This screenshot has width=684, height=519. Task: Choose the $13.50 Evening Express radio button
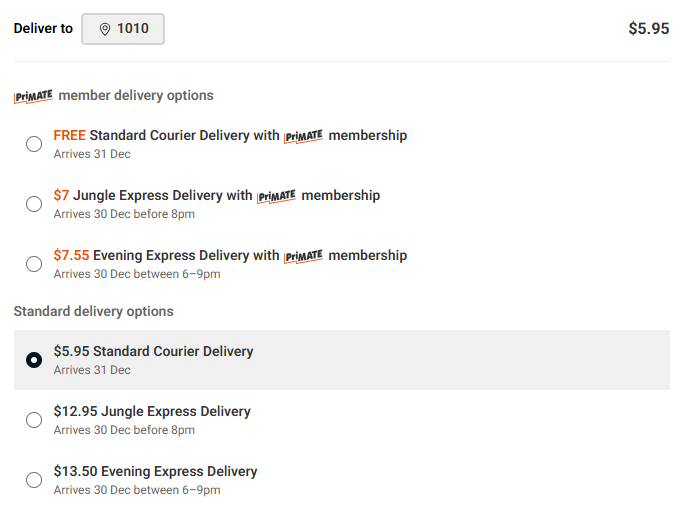[x=34, y=480]
